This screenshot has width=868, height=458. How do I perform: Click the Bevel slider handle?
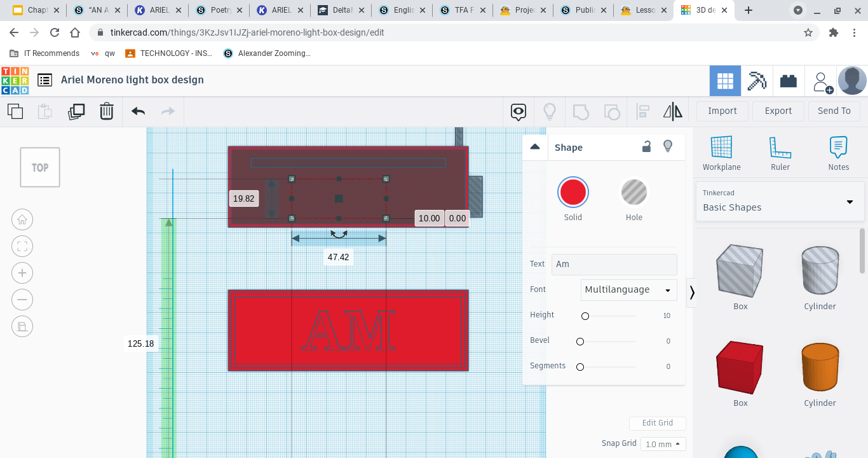(580, 342)
